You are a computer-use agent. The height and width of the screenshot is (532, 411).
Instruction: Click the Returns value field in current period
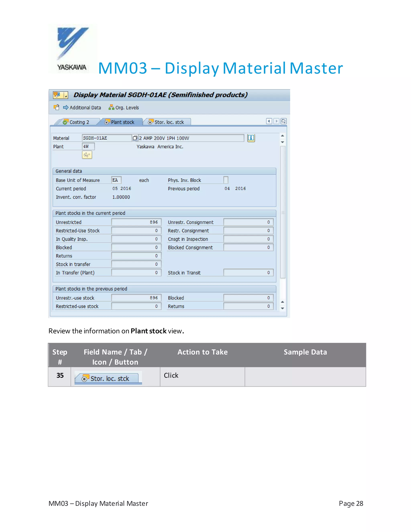(136, 256)
